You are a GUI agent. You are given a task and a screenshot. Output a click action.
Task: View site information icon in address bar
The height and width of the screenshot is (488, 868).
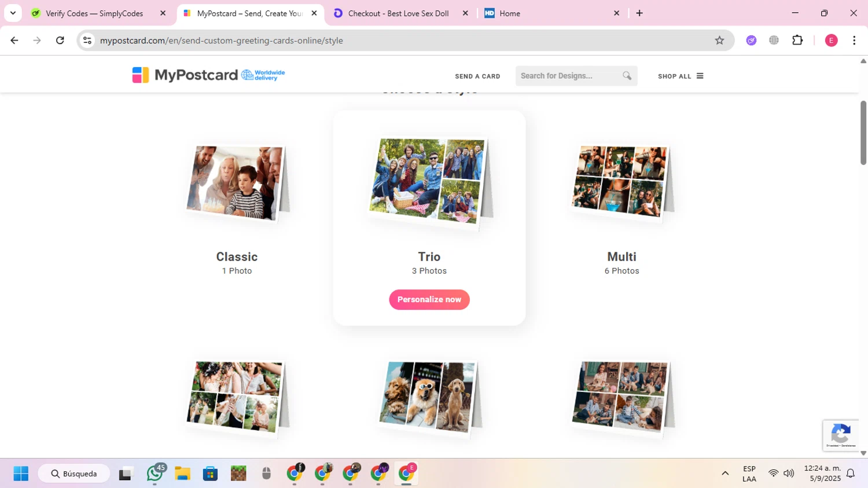(x=87, y=41)
